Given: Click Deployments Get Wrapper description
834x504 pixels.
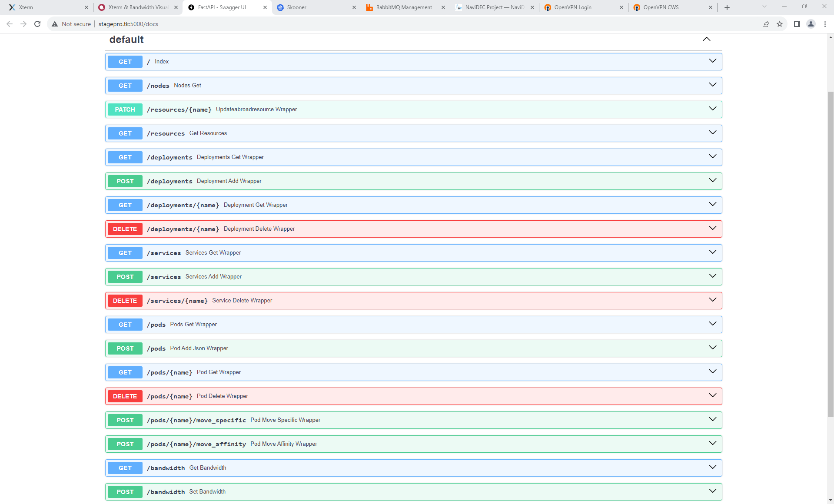Looking at the screenshot, I should [x=230, y=157].
